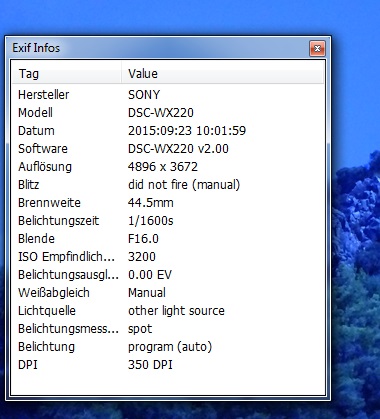
Task: Click the date 2015:09:23 10:01:59
Action: pyautogui.click(x=187, y=131)
